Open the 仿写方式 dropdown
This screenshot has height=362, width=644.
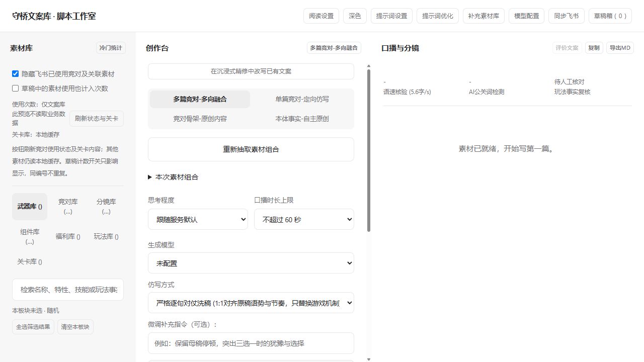coord(251,303)
